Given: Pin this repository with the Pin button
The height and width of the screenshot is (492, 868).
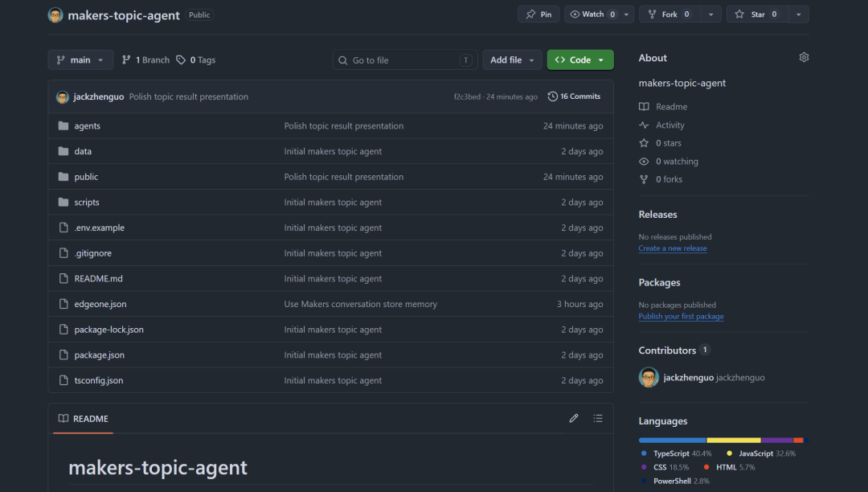Looking at the screenshot, I should pyautogui.click(x=538, y=14).
